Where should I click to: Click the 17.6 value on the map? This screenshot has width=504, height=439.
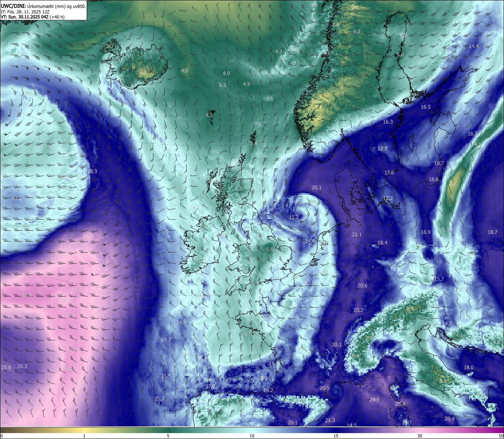click(x=389, y=172)
